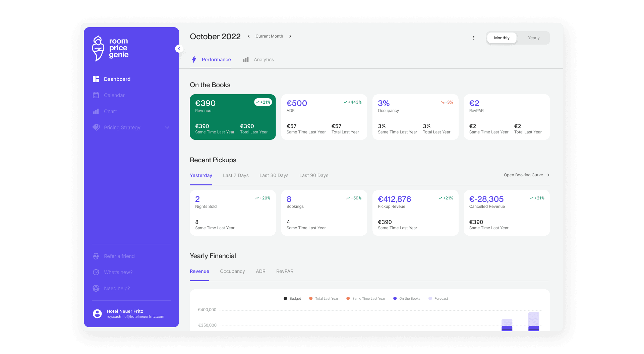Viewport: 644px width, 354px height.
Task: Select the Last 30 Days pickups tab
Action: pos(274,175)
